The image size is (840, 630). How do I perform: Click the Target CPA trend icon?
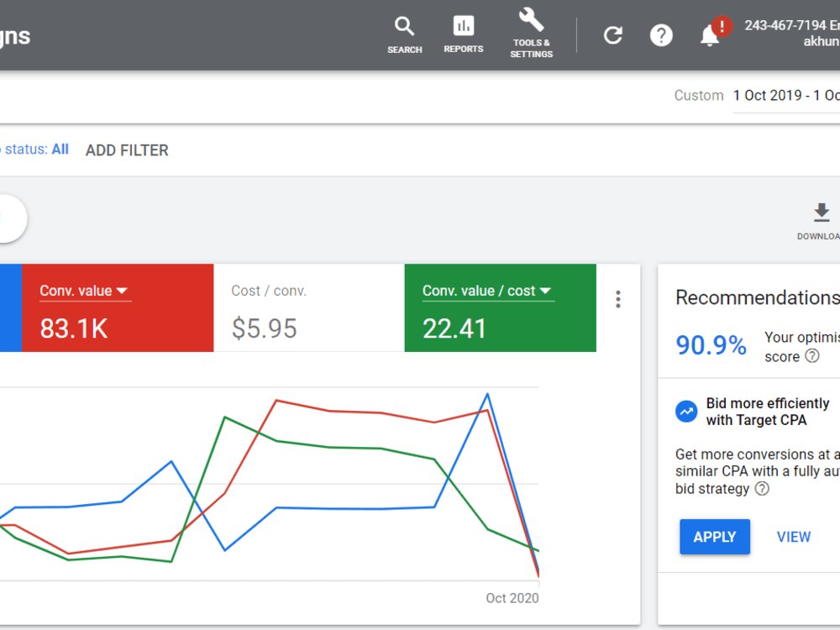point(686,412)
